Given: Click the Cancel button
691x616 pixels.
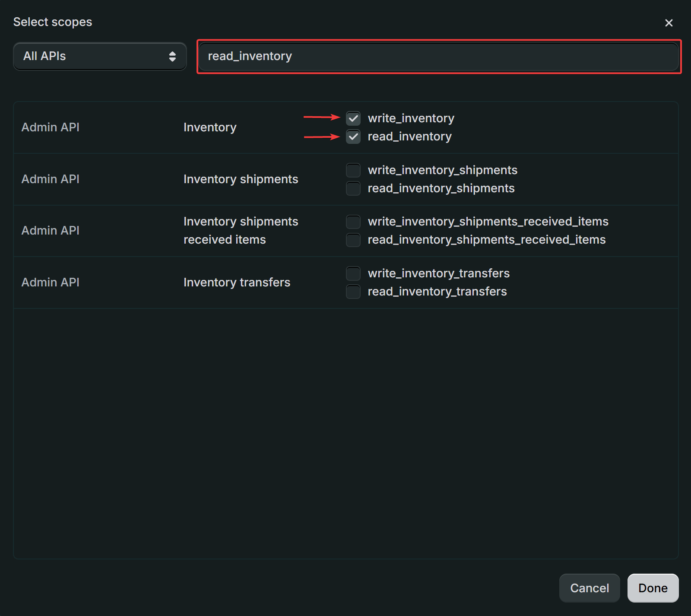Looking at the screenshot, I should tap(590, 588).
